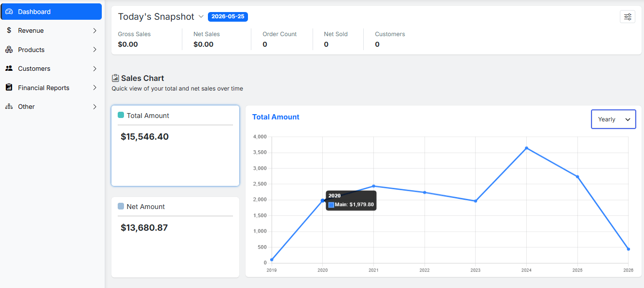644x288 pixels.
Task: Click the teal Total Amount color swatch
Action: click(x=121, y=115)
